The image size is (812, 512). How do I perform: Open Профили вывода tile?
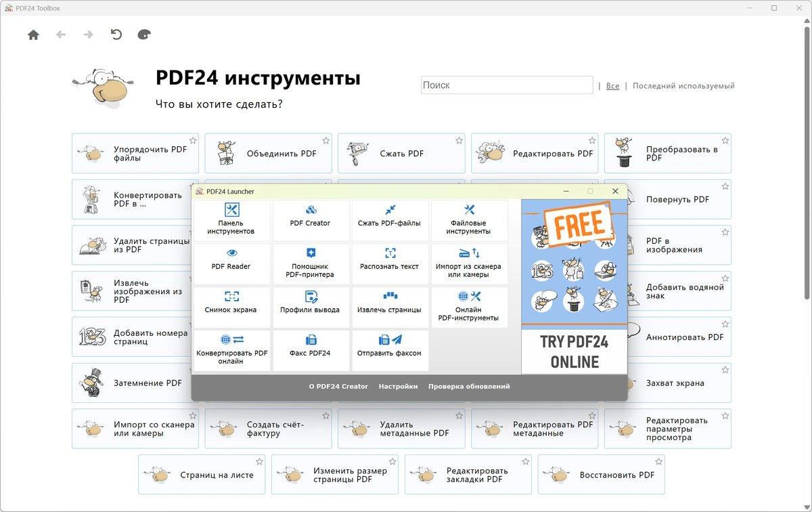[311, 307]
